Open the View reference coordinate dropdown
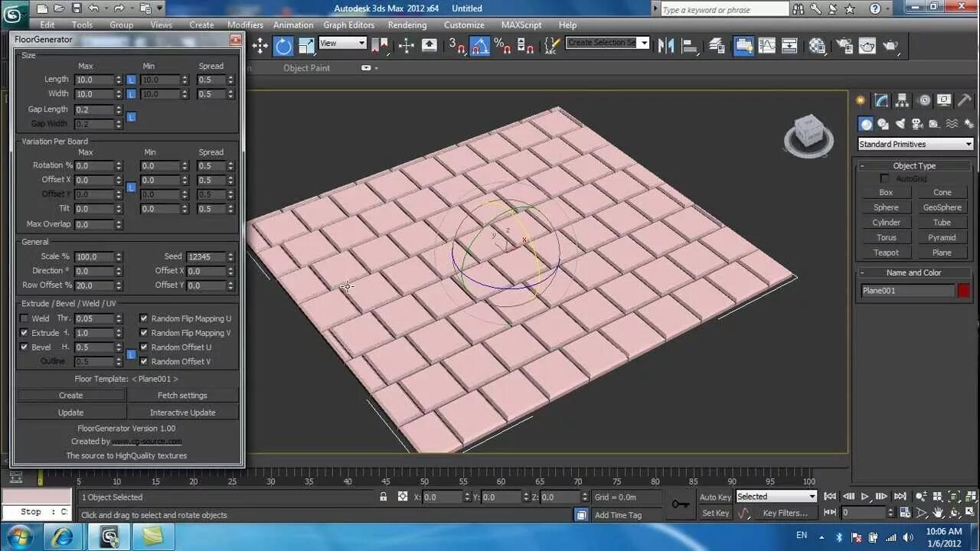Screen dimensions: 980x551 pyautogui.click(x=342, y=43)
